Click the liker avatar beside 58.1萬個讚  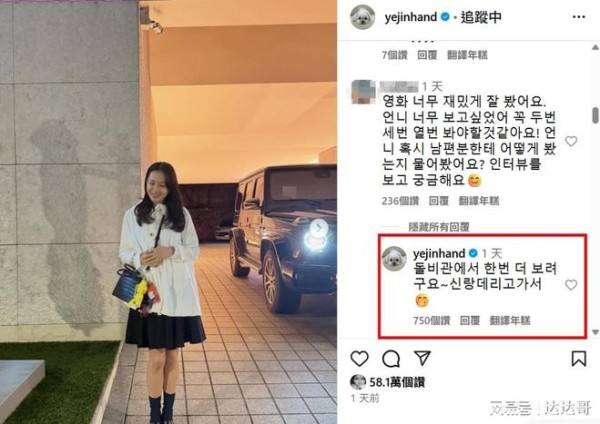point(358,382)
